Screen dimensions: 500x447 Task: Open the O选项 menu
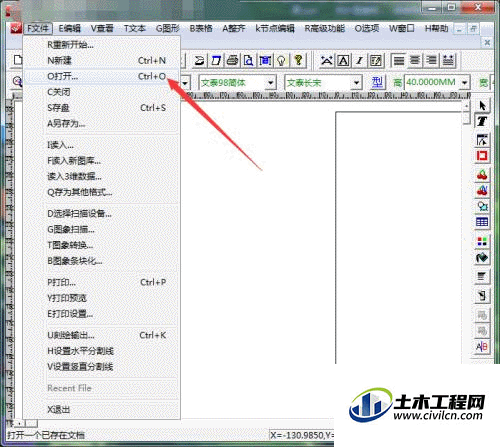[367, 29]
